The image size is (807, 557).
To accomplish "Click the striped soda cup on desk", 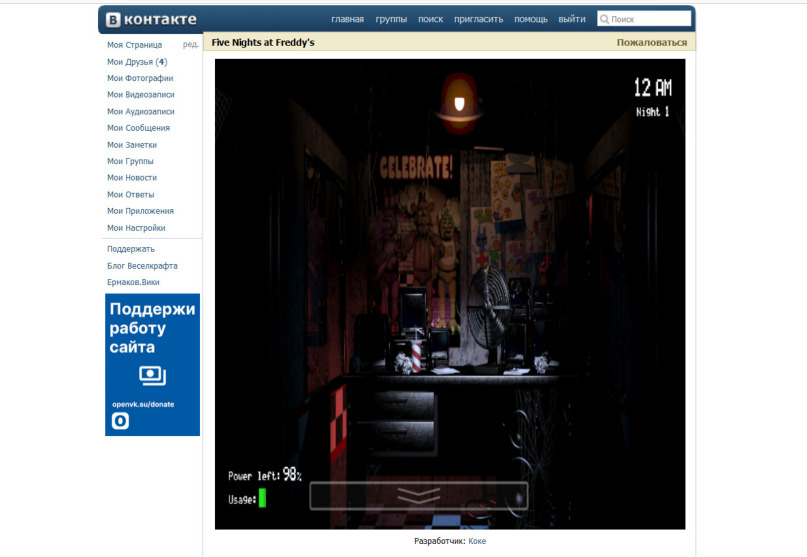I will (416, 354).
